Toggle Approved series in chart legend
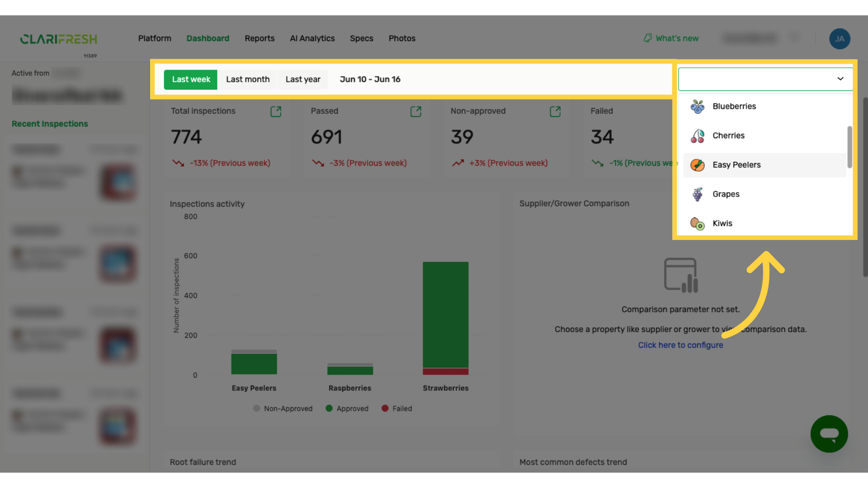The height and width of the screenshot is (488, 868). click(347, 408)
